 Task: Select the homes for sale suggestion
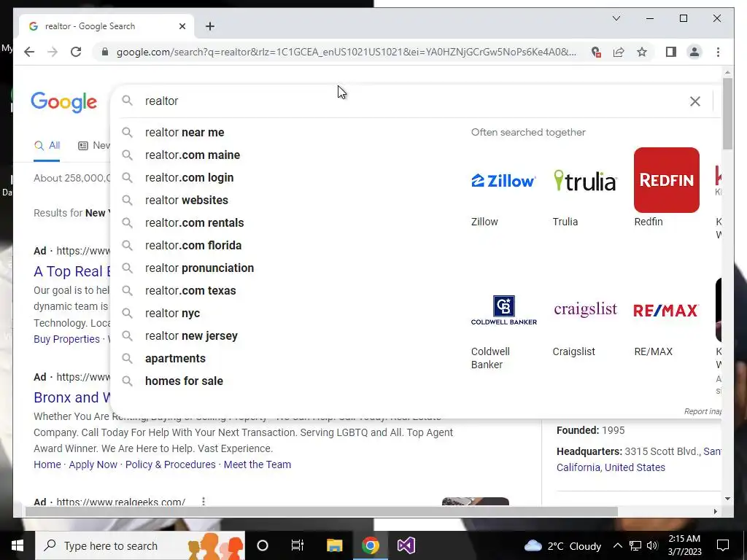tap(184, 381)
